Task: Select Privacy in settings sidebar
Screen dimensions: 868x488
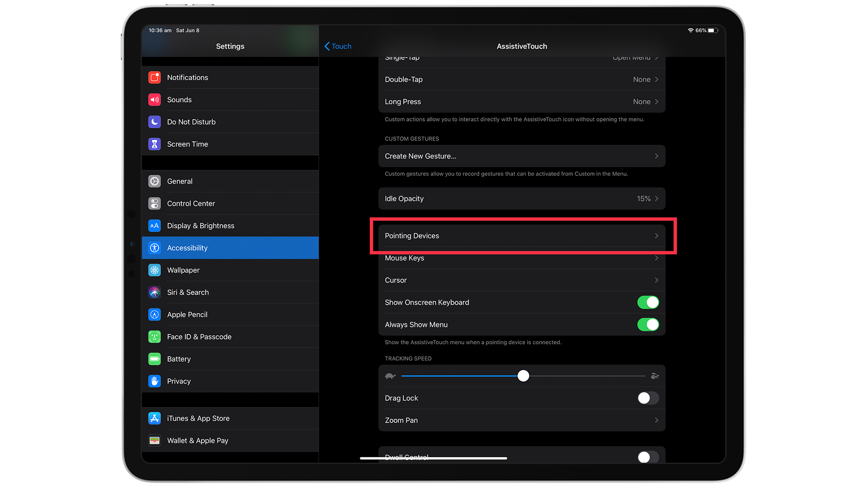Action: (x=230, y=381)
